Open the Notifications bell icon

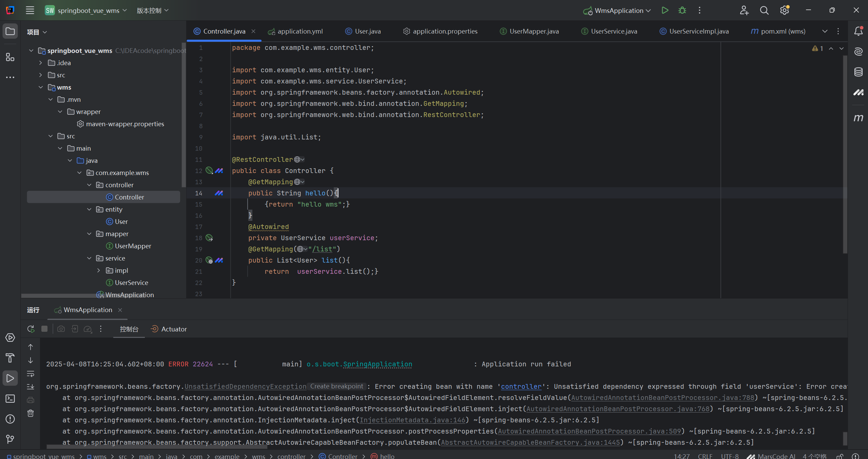tap(858, 31)
